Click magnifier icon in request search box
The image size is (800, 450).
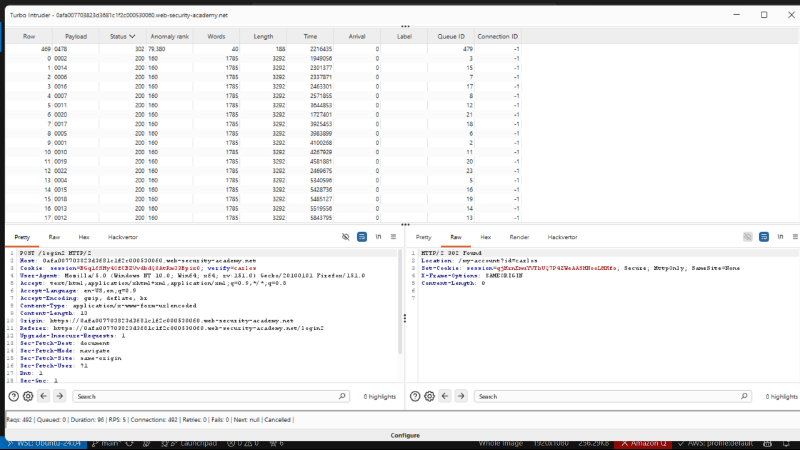(342, 396)
